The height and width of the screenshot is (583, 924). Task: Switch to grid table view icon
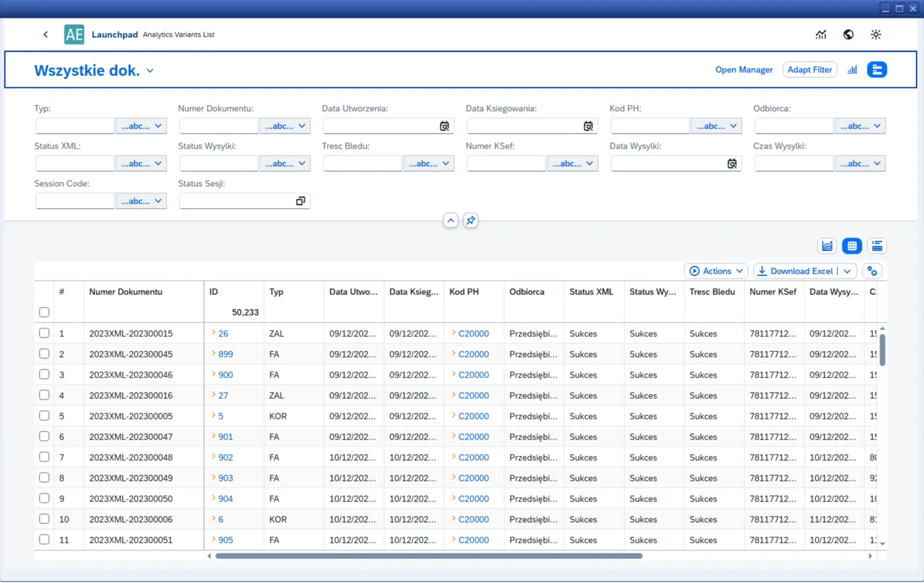[x=852, y=246]
